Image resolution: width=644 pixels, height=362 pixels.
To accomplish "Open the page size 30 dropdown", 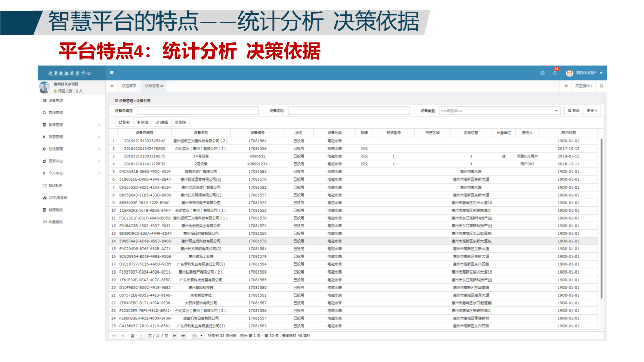I will coord(197,335).
